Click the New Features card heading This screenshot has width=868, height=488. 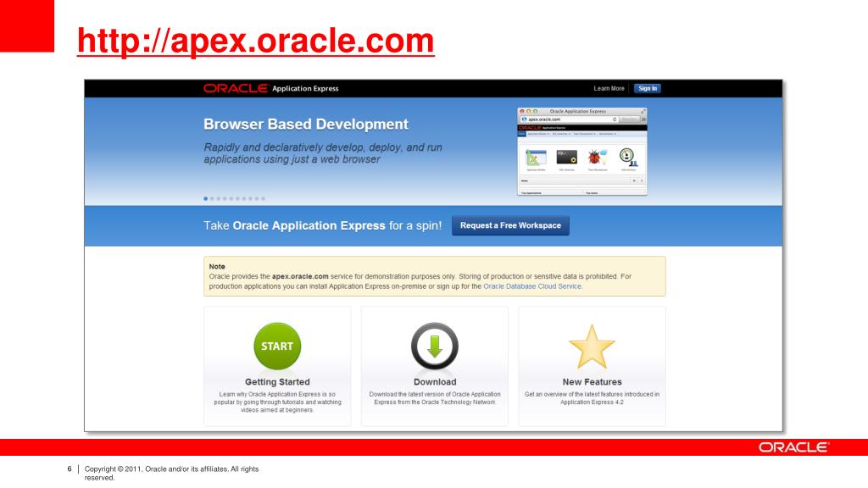pos(592,382)
